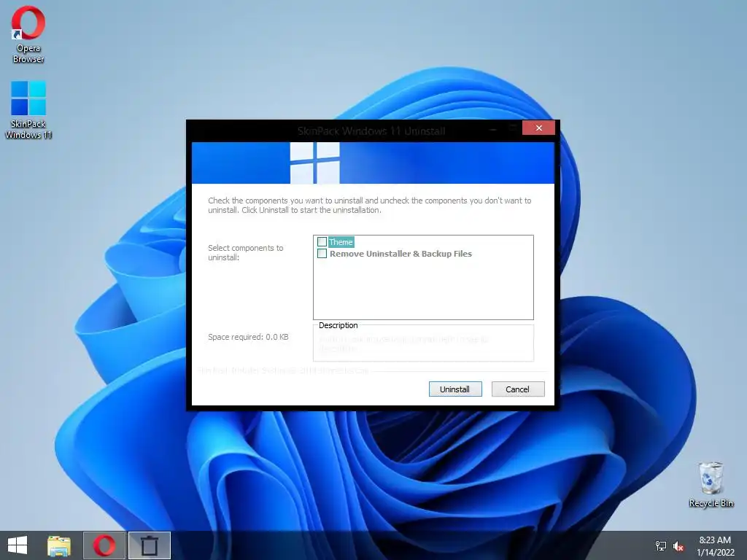Click the Uninstall button
The height and width of the screenshot is (560, 747).
455,389
